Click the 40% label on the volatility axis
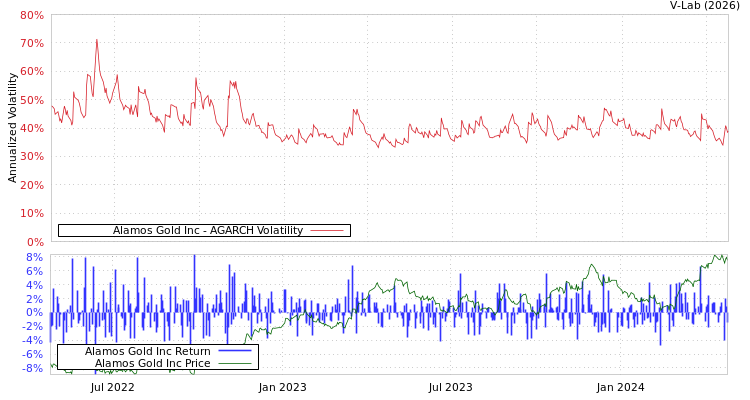750x400 pixels. [32, 129]
